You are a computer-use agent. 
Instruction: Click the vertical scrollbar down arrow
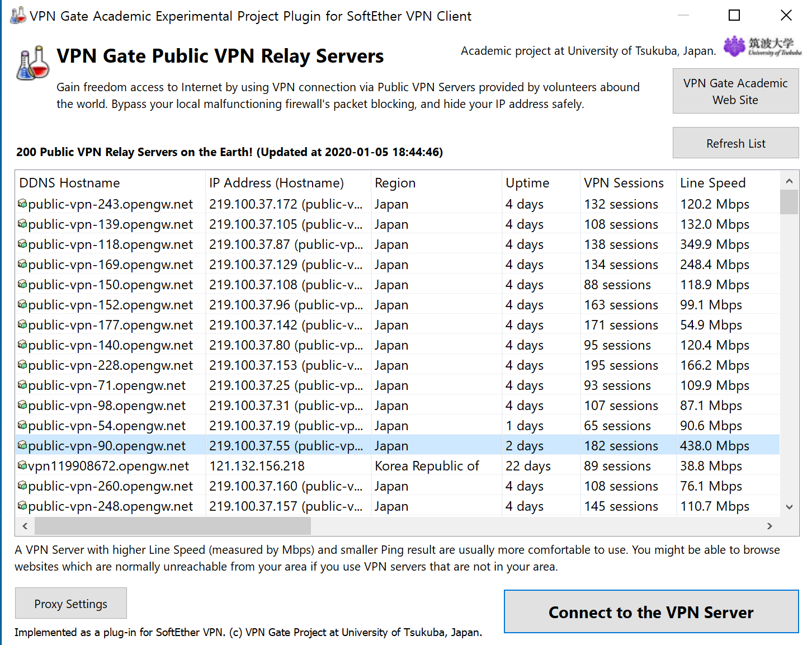point(789,507)
